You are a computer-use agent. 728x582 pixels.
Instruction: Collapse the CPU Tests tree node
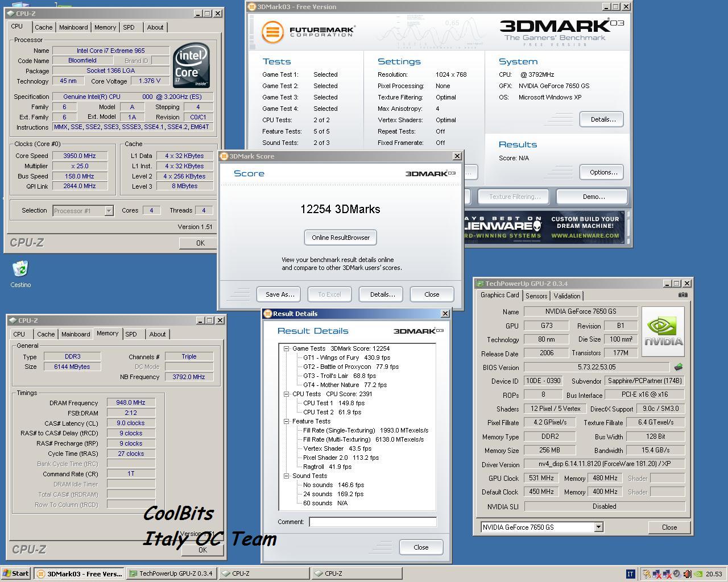click(287, 394)
